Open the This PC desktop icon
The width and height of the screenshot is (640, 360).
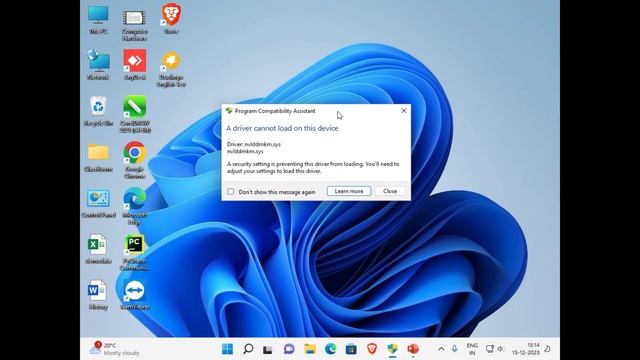98,20
